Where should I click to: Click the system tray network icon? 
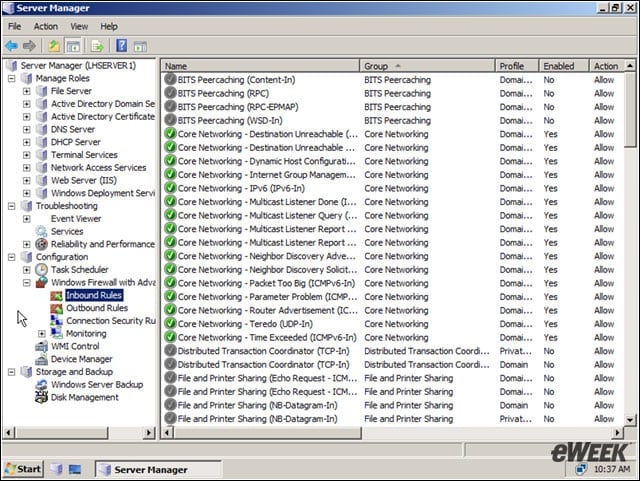[x=580, y=469]
